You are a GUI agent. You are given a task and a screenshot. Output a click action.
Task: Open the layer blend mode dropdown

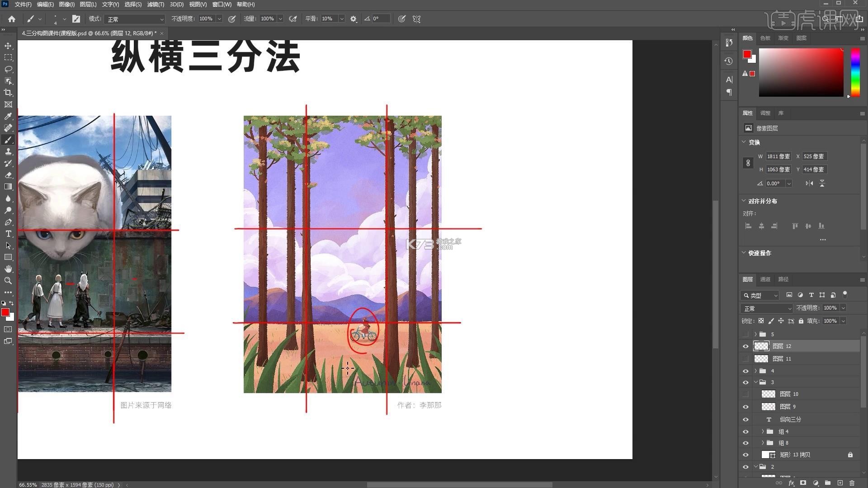pyautogui.click(x=767, y=308)
